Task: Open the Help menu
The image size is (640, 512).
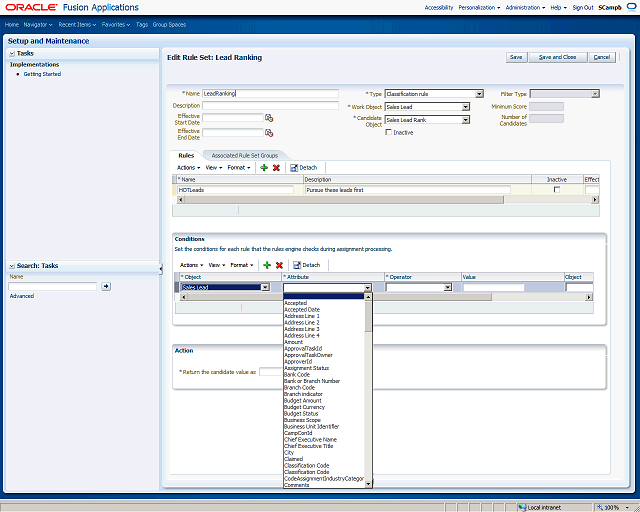Action: 558,7
